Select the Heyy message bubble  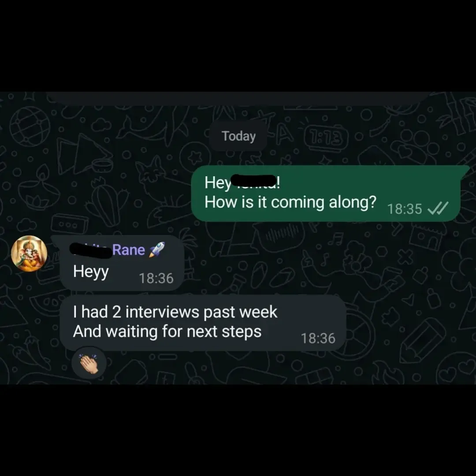(122, 263)
